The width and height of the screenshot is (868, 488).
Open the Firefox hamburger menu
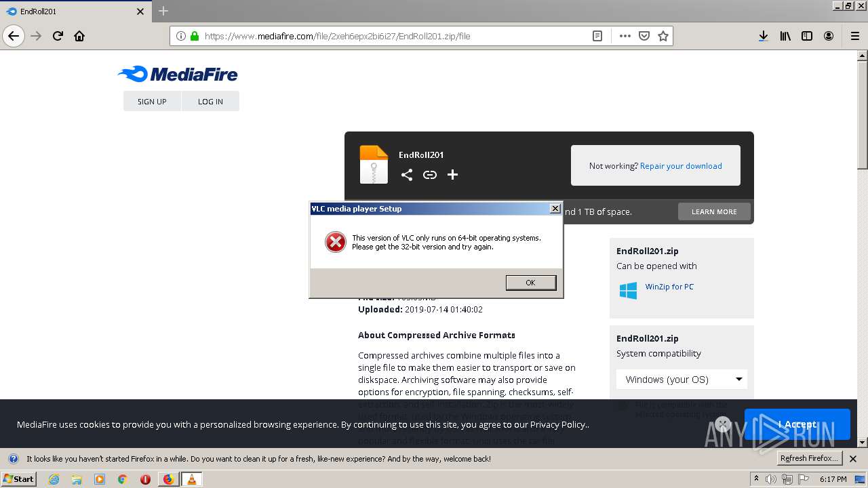tap(854, 36)
